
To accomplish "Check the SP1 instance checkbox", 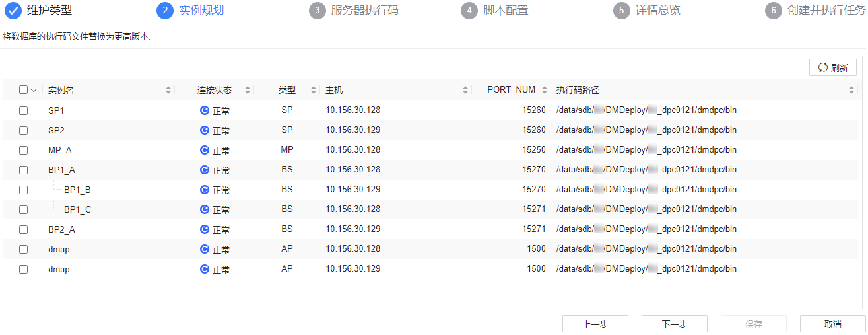I will tap(23, 110).
